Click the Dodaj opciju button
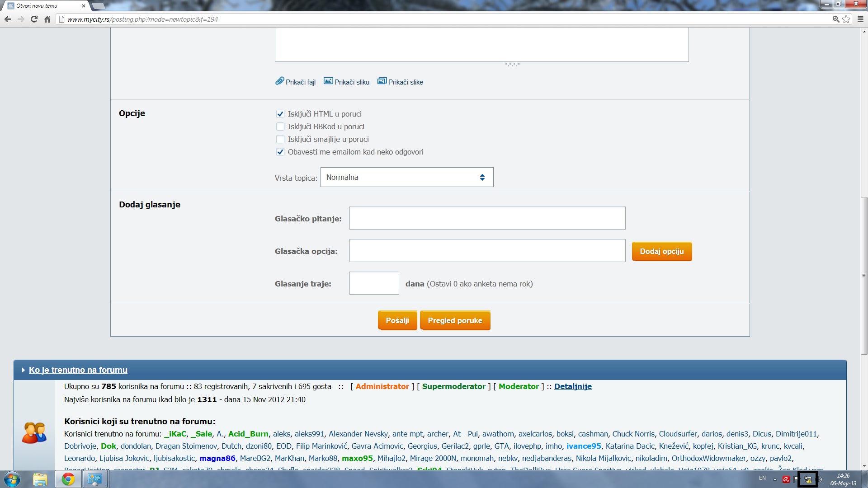The image size is (868, 488). pos(661,252)
